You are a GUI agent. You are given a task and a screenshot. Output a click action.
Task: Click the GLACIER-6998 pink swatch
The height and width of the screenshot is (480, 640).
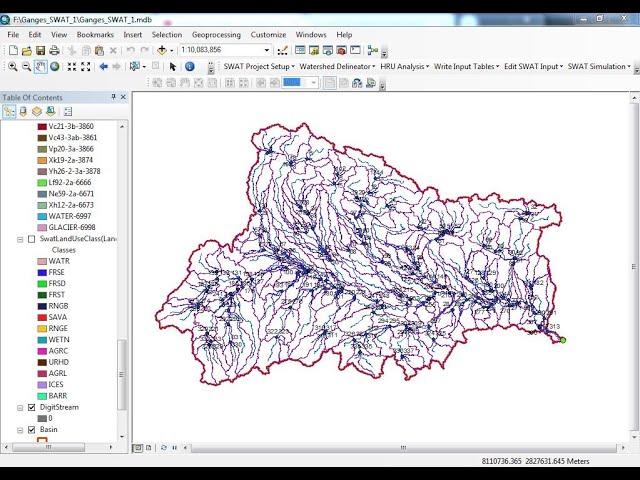tap(42, 228)
